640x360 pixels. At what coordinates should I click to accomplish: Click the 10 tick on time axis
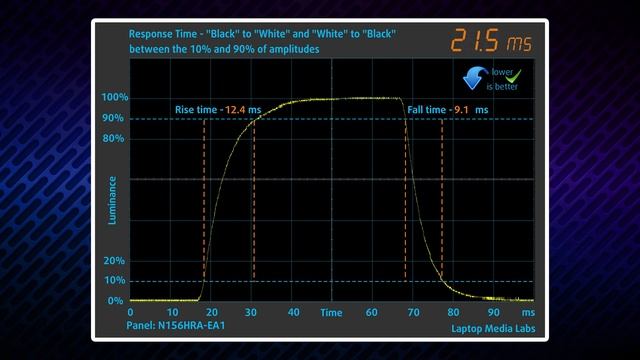tap(173, 313)
